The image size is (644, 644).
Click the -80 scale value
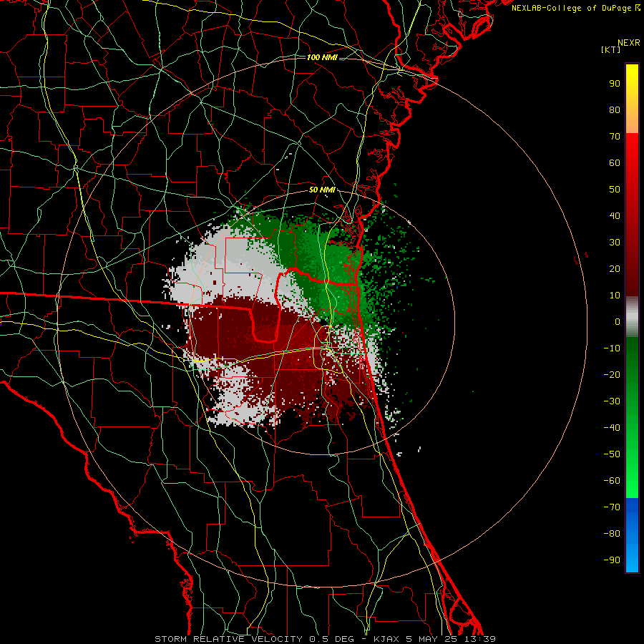pos(612,534)
